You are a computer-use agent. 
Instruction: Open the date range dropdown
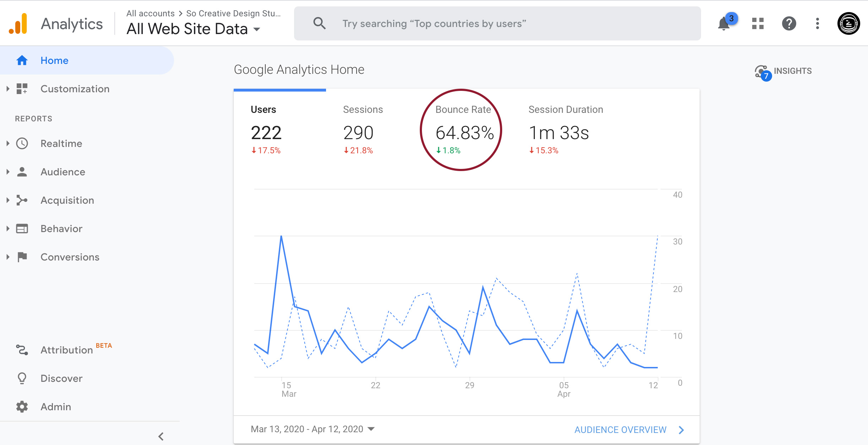(313, 429)
